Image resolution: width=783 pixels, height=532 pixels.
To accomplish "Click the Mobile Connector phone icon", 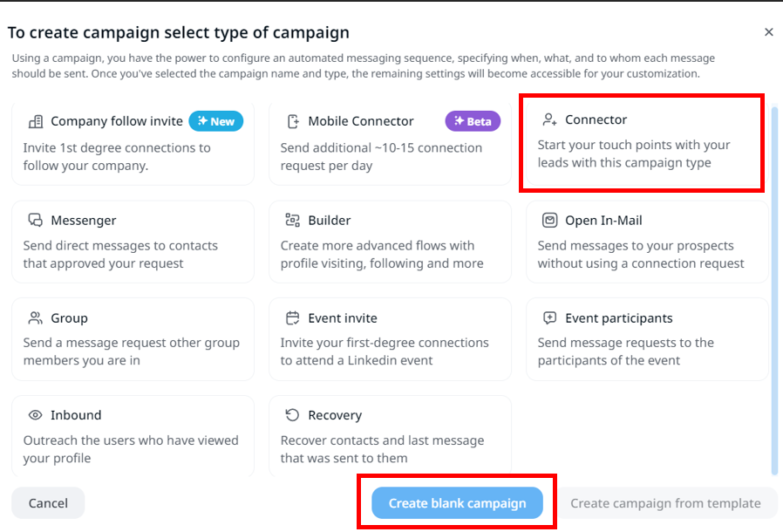I will pos(293,121).
